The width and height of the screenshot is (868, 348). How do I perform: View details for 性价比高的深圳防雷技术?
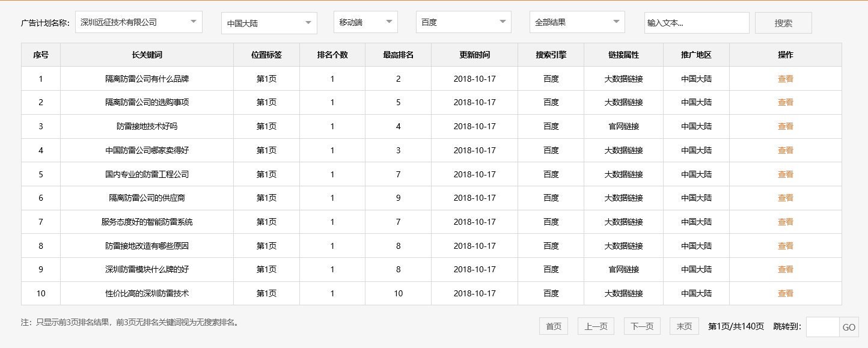pyautogui.click(x=786, y=293)
